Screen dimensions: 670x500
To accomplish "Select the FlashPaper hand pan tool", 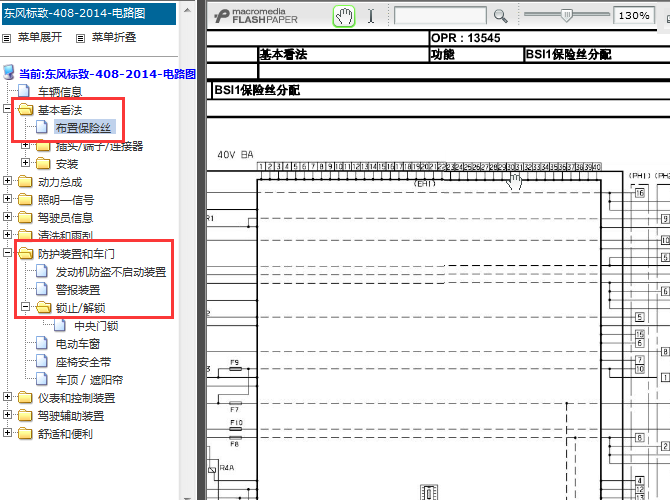I will (x=344, y=17).
